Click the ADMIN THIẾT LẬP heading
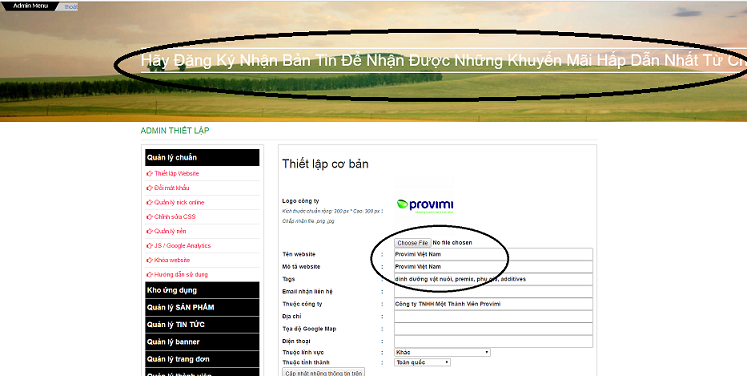747x376 pixels. [x=175, y=131]
